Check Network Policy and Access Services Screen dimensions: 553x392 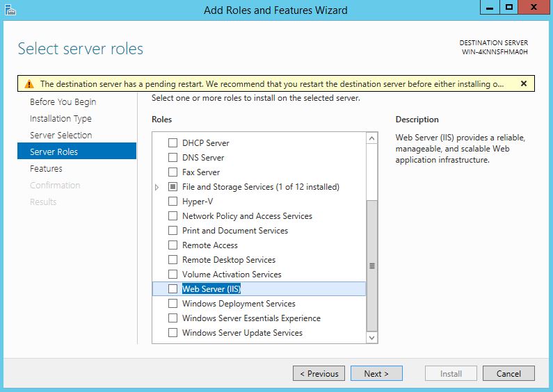pyautogui.click(x=173, y=215)
